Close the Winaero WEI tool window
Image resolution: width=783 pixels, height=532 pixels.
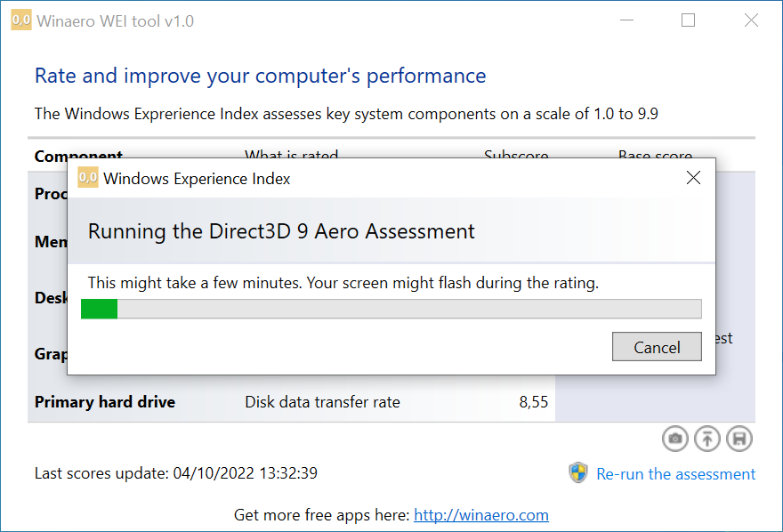click(x=751, y=20)
